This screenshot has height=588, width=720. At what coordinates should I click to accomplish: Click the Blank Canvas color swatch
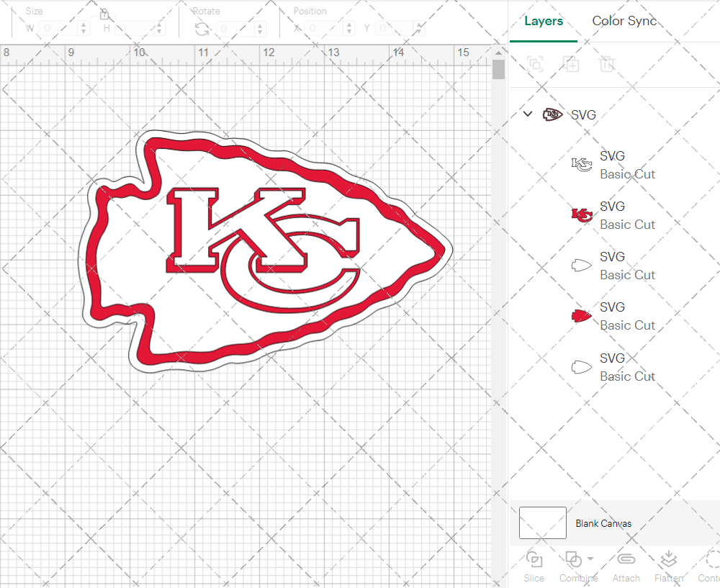pos(543,523)
